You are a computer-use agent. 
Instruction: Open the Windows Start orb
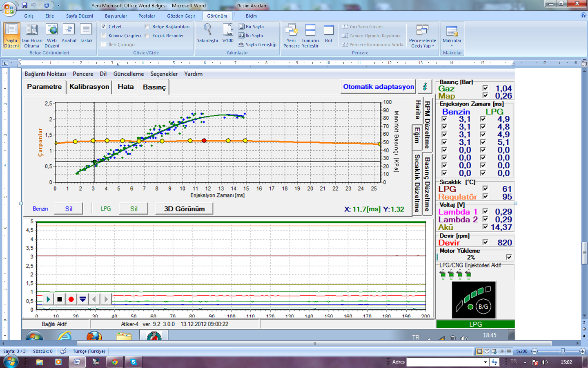coord(10,361)
